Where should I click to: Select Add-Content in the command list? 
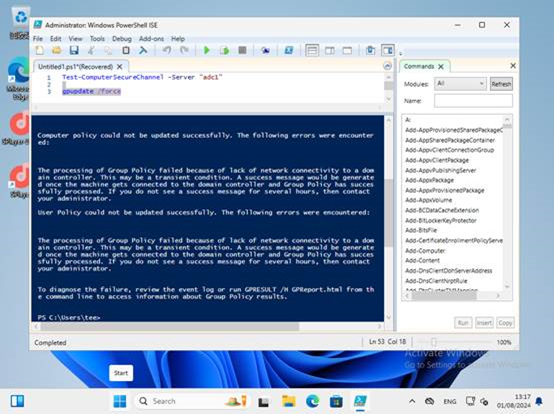point(422,260)
